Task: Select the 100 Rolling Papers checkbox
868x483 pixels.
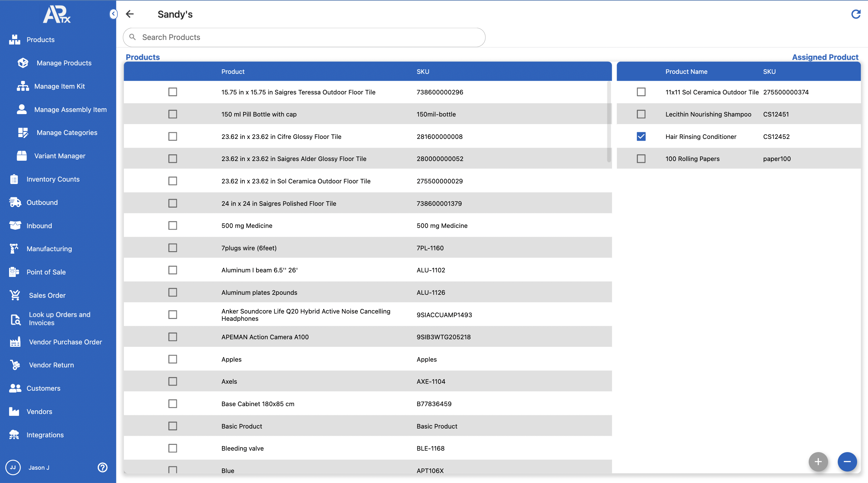Action: [x=641, y=159]
